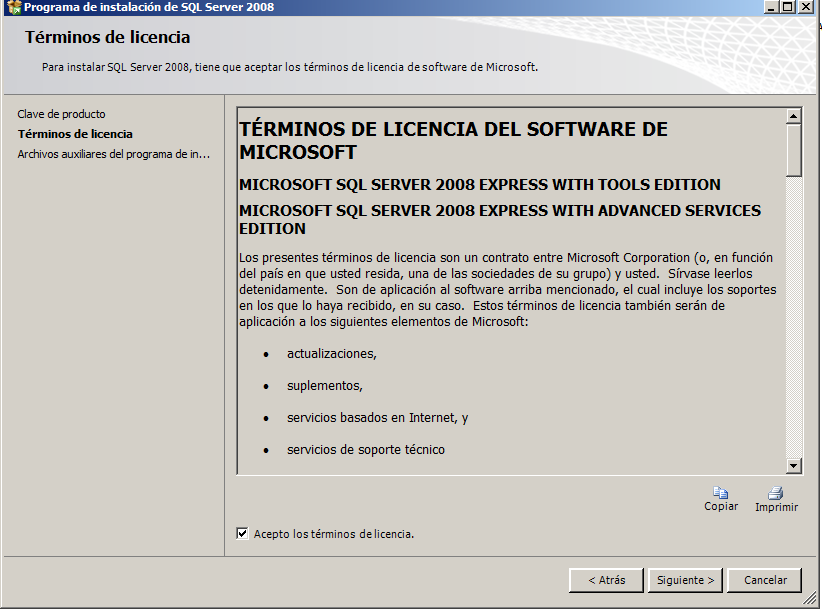822x609 pixels.
Task: Click the "servicios de soporte técnico" bullet line
Action: 365,450
